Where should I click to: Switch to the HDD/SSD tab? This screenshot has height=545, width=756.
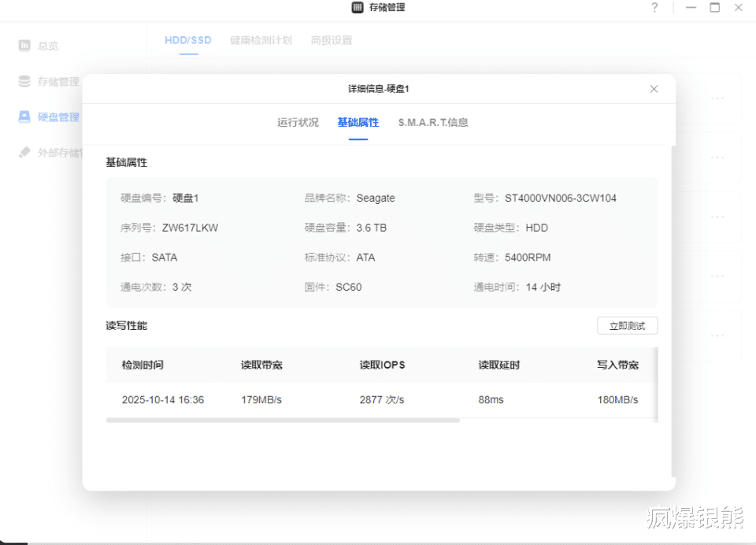pos(187,40)
